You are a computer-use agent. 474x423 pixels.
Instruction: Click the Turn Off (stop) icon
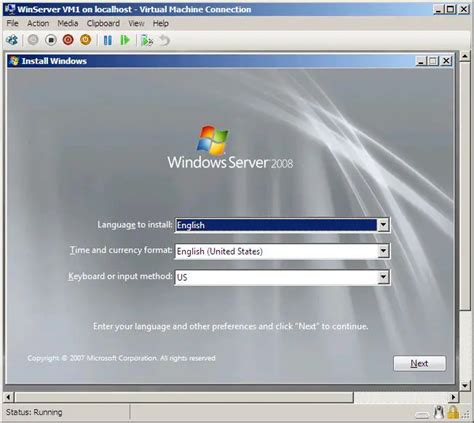[51, 40]
